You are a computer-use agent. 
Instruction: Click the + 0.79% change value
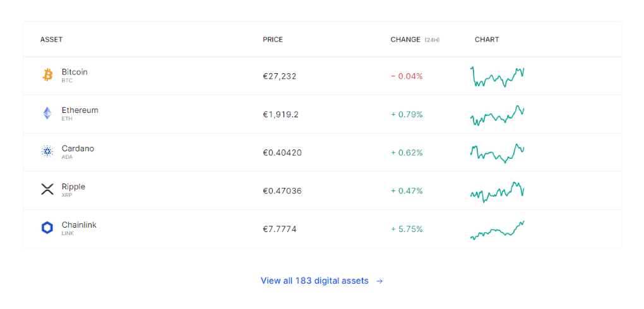point(407,114)
